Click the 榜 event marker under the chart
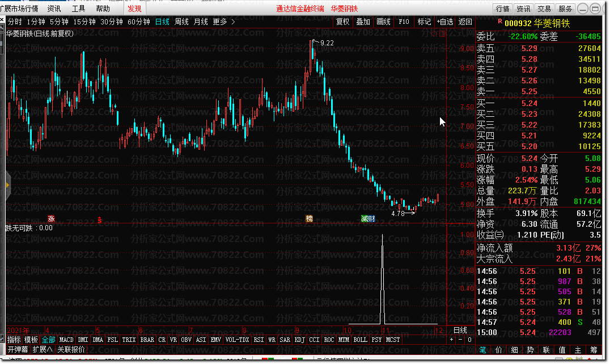This screenshot has height=364, width=610. point(310,218)
